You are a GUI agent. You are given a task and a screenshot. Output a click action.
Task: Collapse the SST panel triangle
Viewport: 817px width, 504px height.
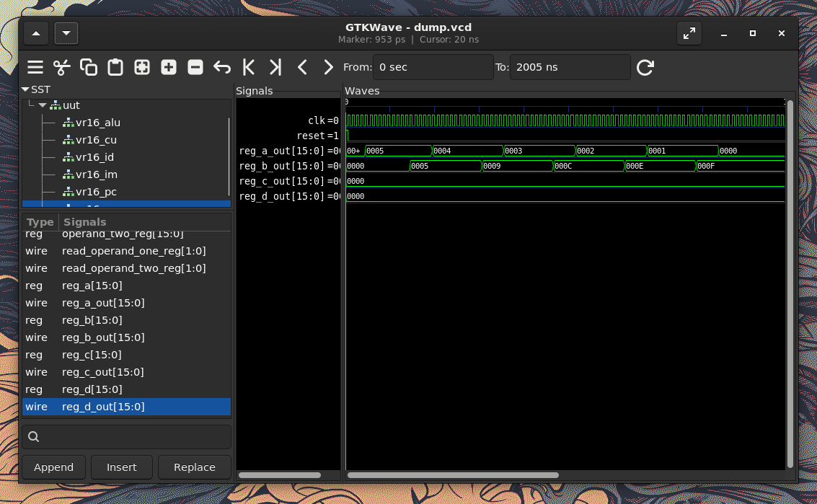coord(25,90)
